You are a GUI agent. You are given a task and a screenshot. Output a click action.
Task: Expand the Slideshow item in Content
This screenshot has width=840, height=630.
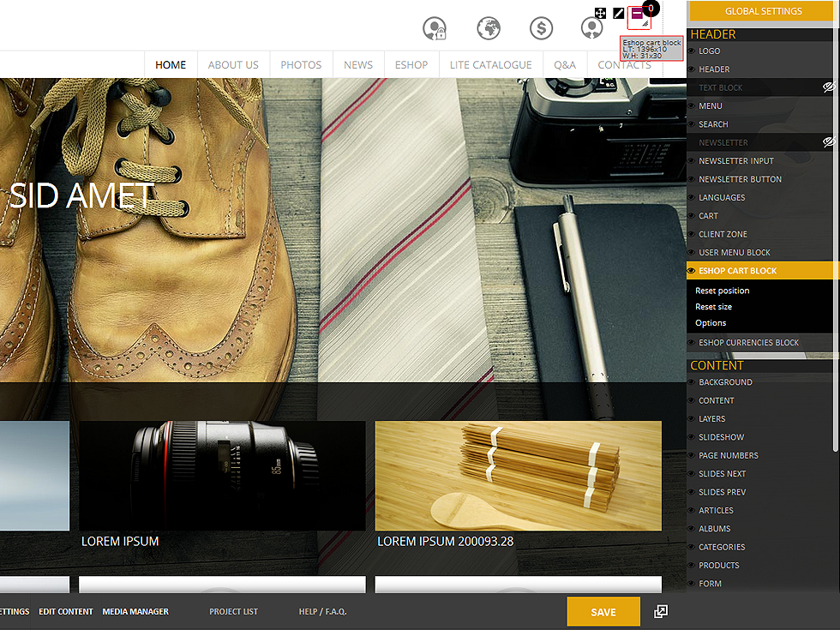coord(721,437)
